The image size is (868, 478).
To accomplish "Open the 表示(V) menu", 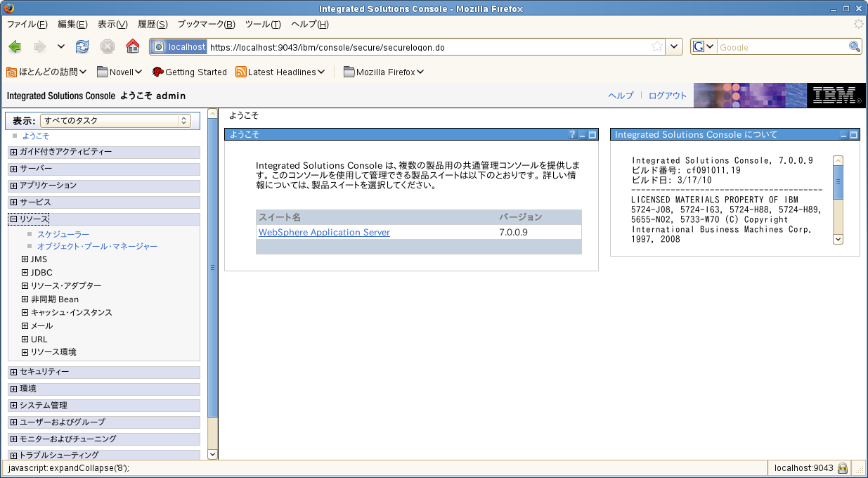I will (x=112, y=24).
